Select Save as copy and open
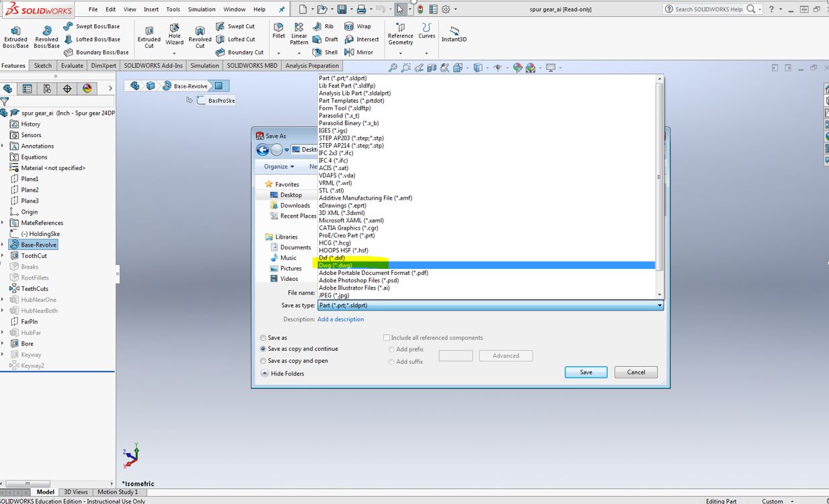 coord(263,361)
